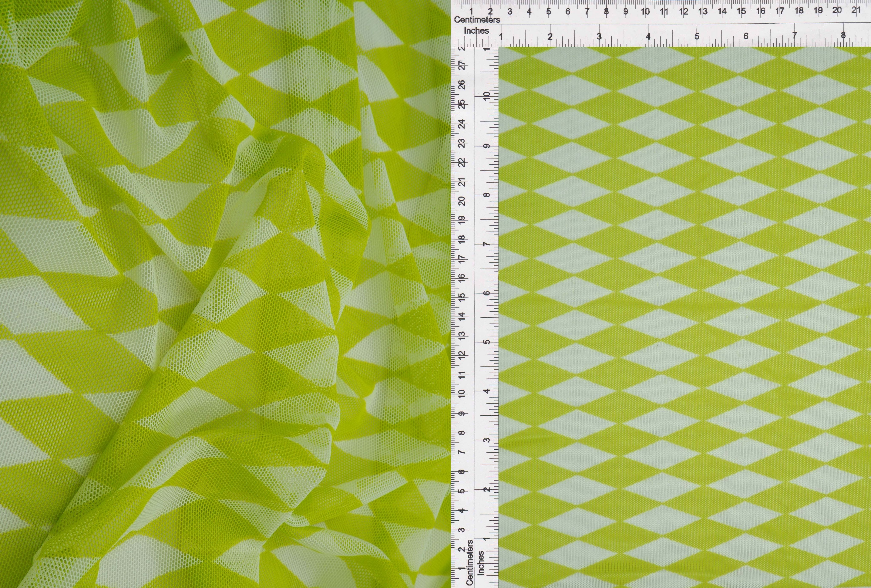
Task: Click the 15 mark on top centimeter ruler
Action: (x=741, y=11)
